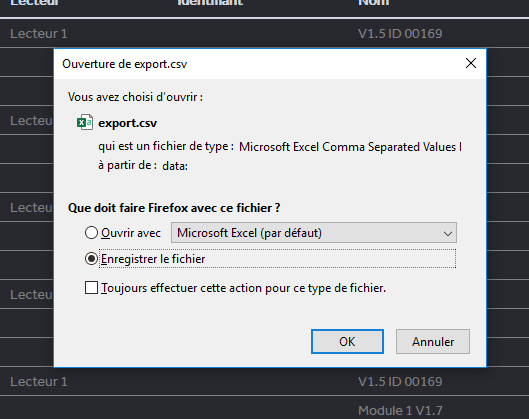The image size is (529, 419).
Task: Select the 'Ouvrir avec' radio button
Action: click(91, 233)
